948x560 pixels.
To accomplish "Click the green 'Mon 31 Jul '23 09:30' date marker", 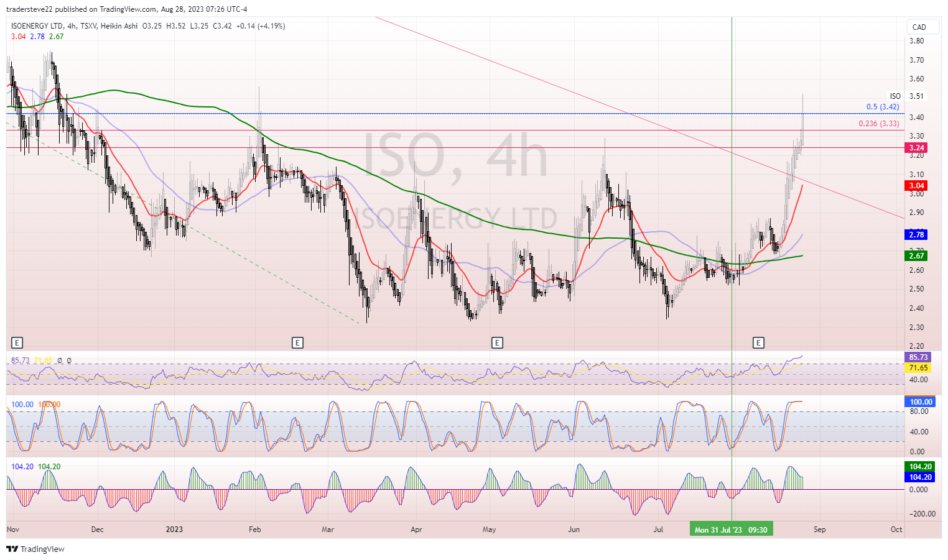I will tap(732, 530).
